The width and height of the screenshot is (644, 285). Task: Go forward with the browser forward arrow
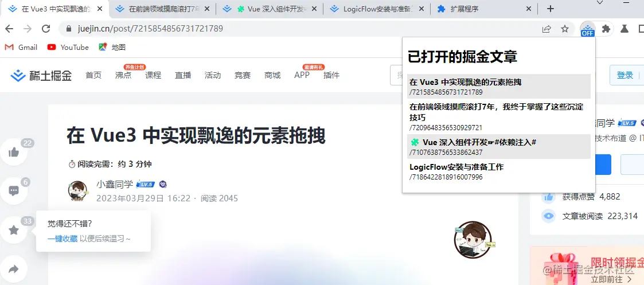tap(28, 29)
